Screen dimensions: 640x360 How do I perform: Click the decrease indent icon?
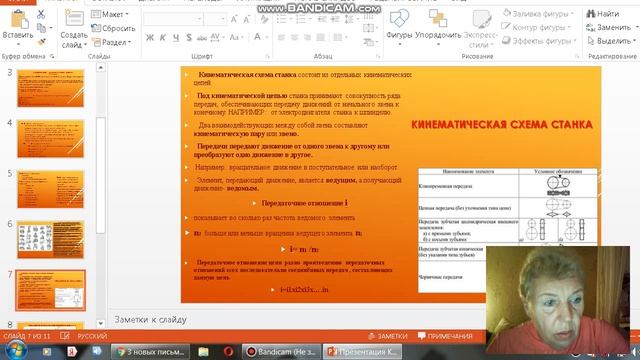click(x=322, y=19)
